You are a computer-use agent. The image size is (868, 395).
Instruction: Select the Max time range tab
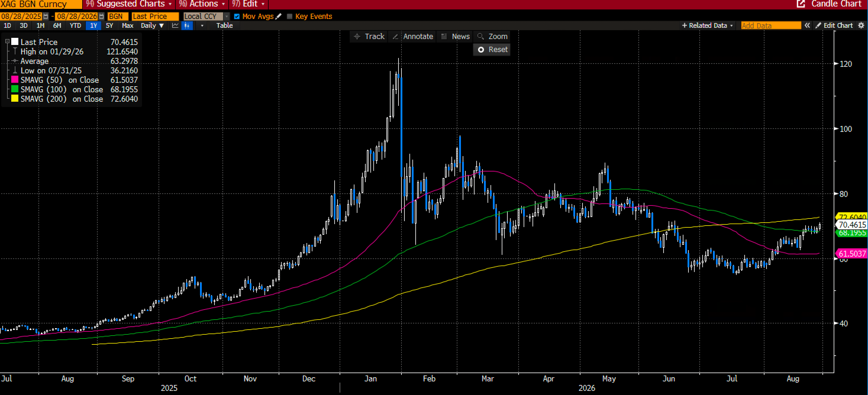tap(128, 25)
